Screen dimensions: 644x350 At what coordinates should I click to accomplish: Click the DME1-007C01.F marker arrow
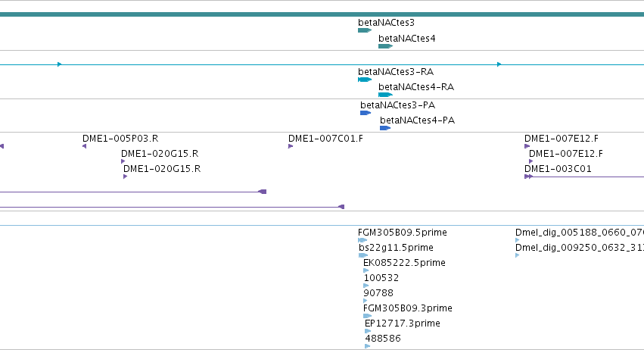(x=291, y=146)
